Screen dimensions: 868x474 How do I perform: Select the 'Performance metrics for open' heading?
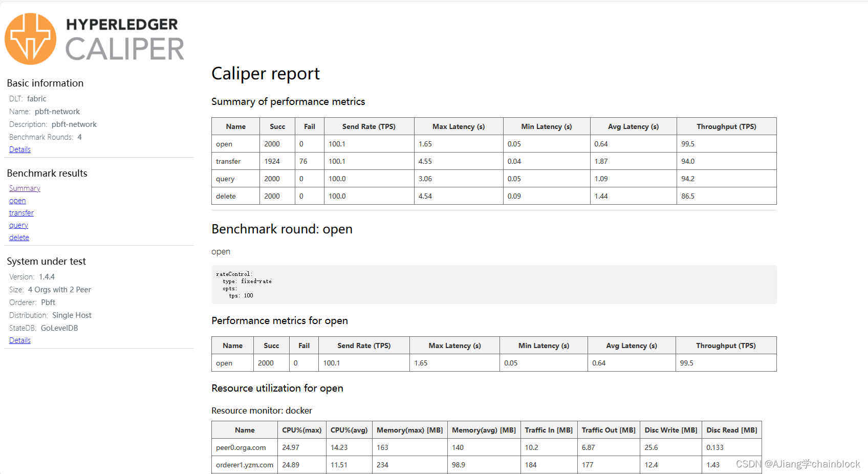click(x=279, y=320)
